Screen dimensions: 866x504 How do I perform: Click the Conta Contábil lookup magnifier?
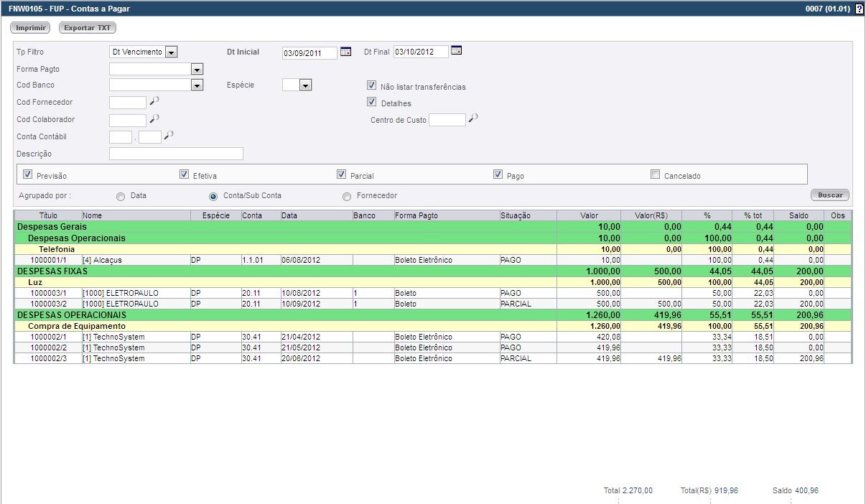click(x=169, y=136)
